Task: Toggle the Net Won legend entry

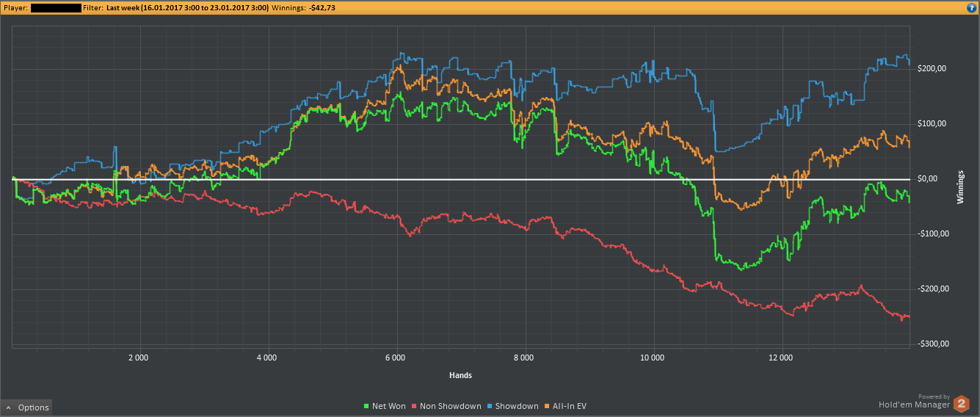Action: pyautogui.click(x=385, y=406)
